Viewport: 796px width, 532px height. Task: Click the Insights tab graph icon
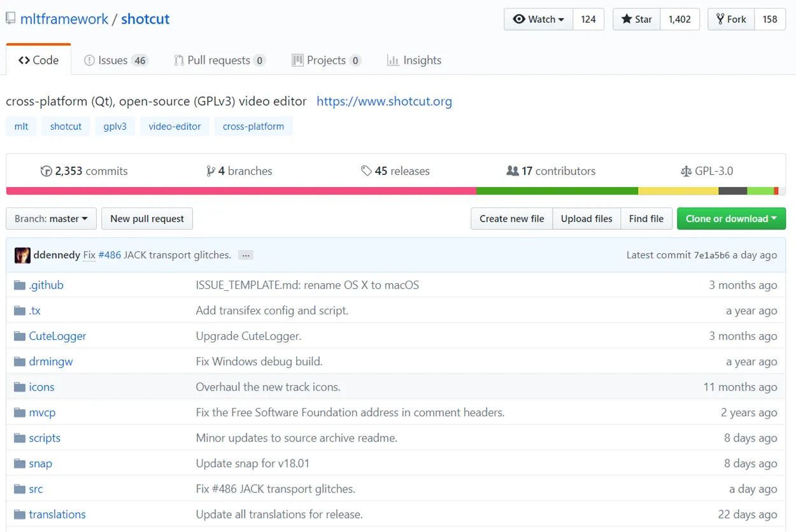tap(393, 60)
